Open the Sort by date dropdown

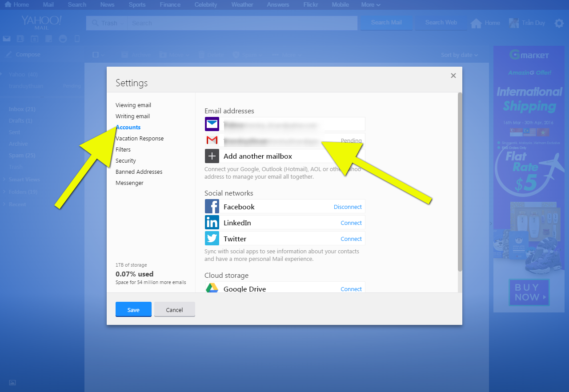(459, 55)
